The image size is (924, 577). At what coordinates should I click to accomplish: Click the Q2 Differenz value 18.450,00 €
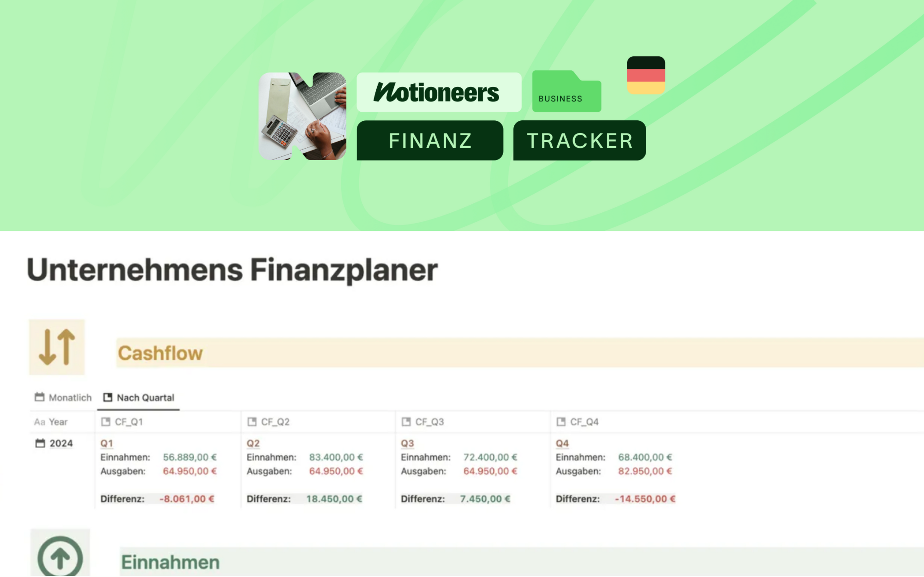334,499
